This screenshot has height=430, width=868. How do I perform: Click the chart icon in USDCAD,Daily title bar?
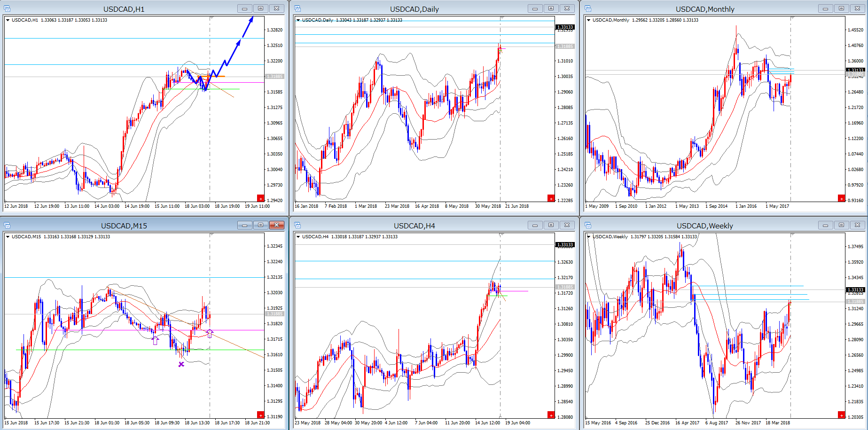tap(297, 8)
